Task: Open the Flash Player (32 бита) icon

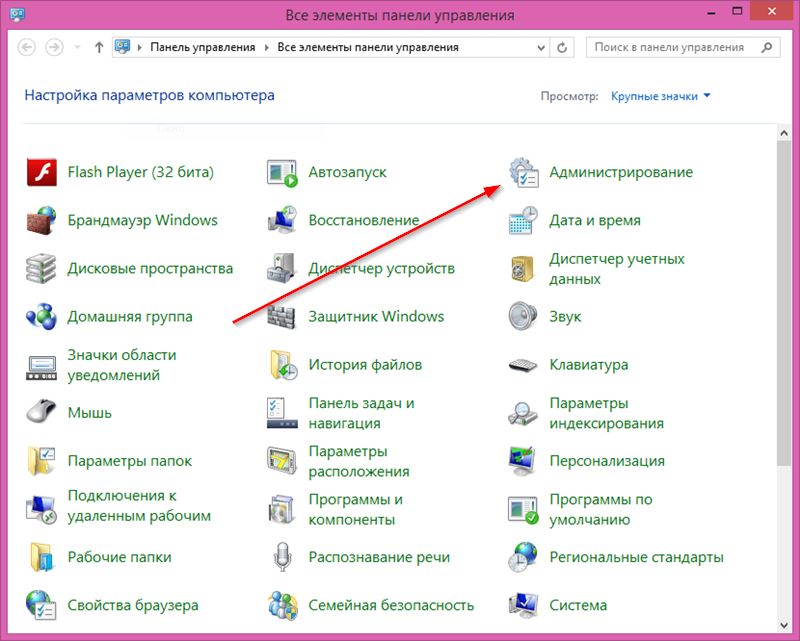Action: point(41,172)
